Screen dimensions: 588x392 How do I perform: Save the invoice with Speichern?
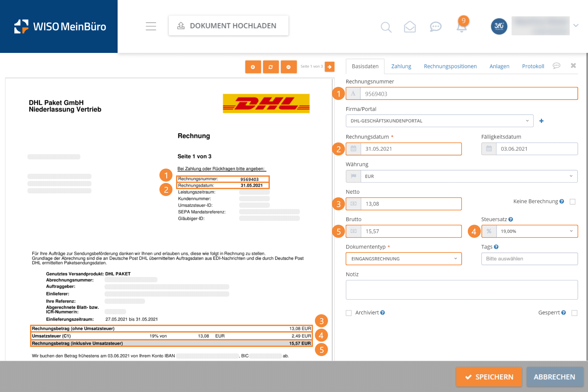(x=489, y=377)
